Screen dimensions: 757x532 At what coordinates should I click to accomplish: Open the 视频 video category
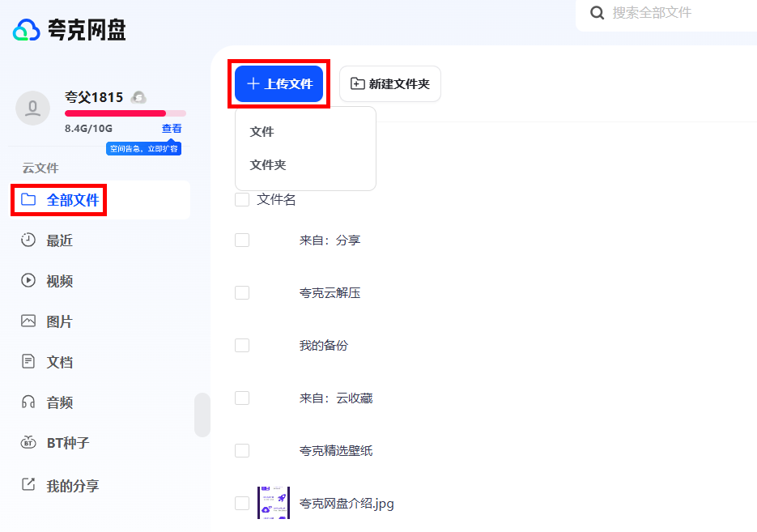[59, 281]
